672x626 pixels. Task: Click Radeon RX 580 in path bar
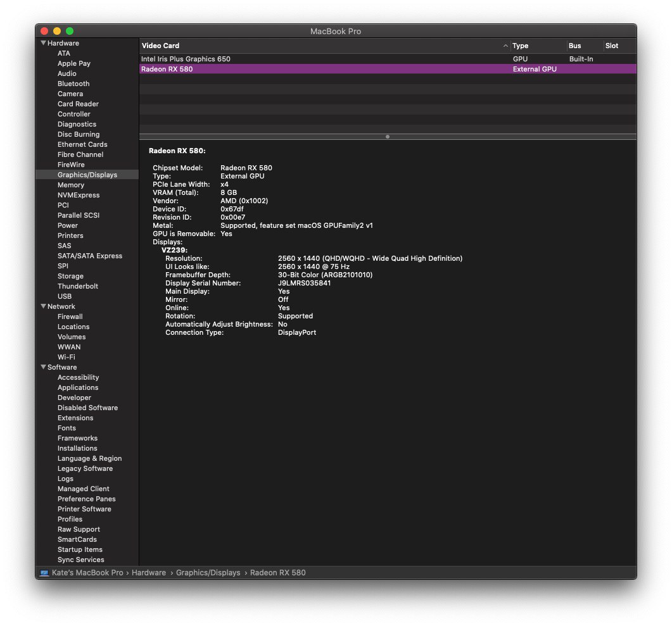(277, 573)
